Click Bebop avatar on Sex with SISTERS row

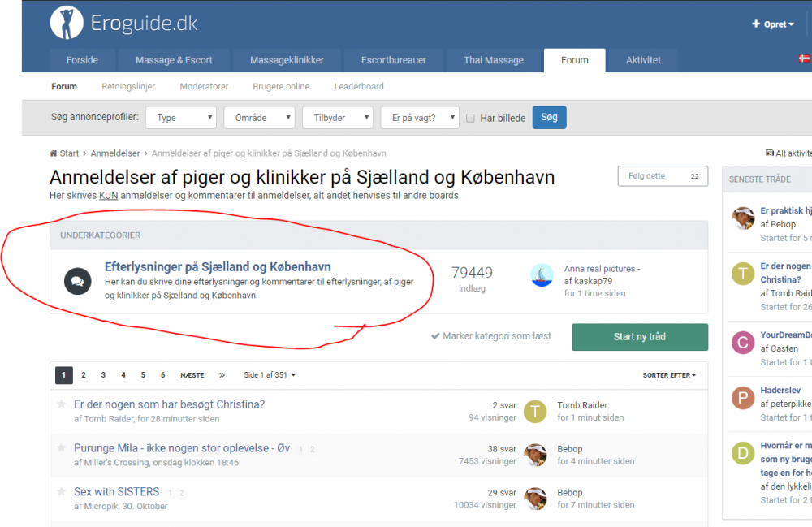coord(535,499)
